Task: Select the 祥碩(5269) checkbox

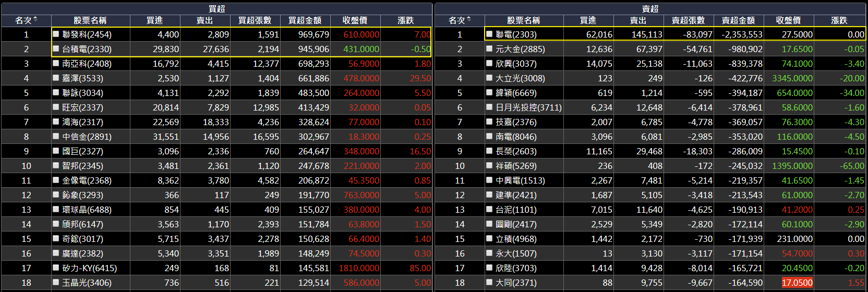Action: pos(489,165)
